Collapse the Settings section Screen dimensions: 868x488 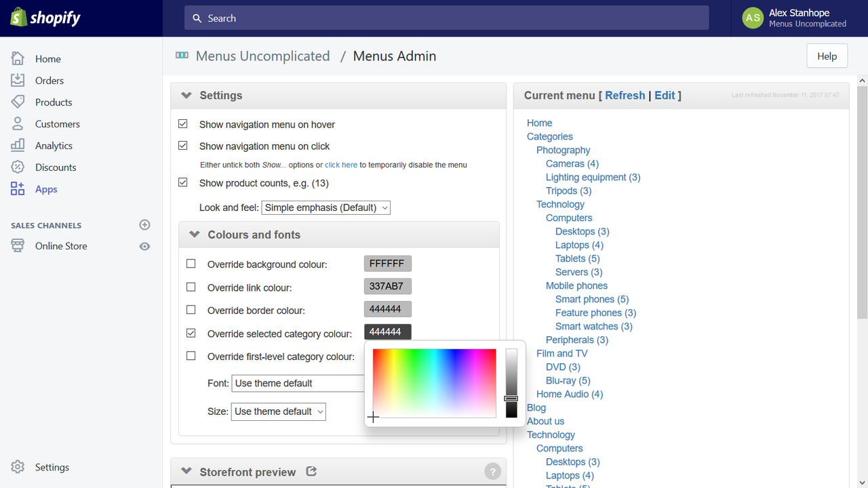[x=186, y=96]
